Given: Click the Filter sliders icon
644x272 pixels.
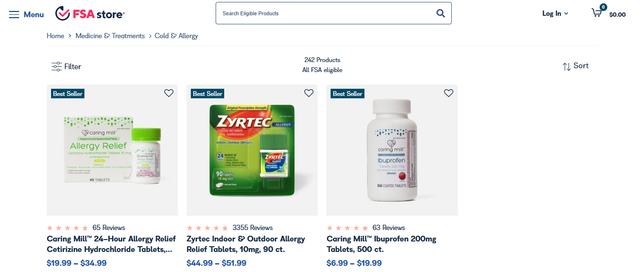Looking at the screenshot, I should tap(57, 67).
